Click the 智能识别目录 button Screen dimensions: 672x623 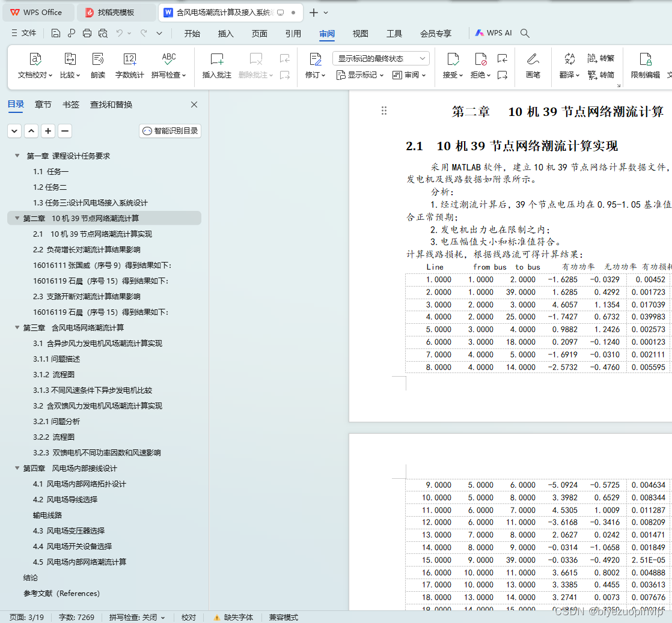point(170,131)
